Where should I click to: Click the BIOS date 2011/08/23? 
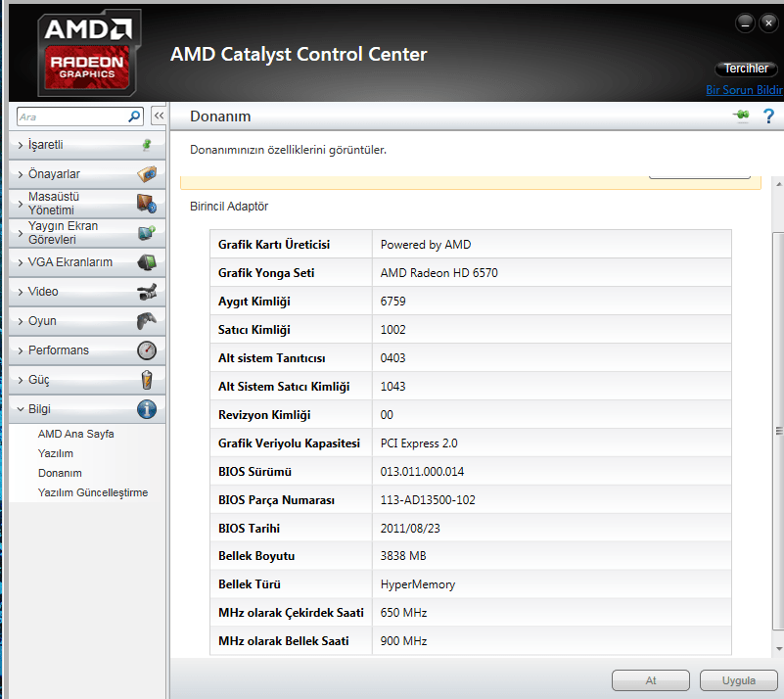coord(410,529)
